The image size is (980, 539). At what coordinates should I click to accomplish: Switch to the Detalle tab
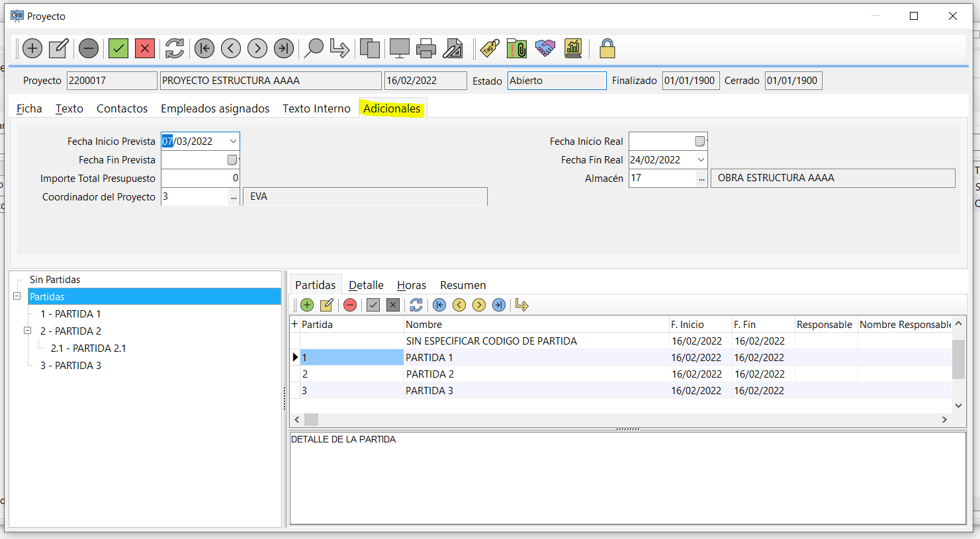[366, 285]
